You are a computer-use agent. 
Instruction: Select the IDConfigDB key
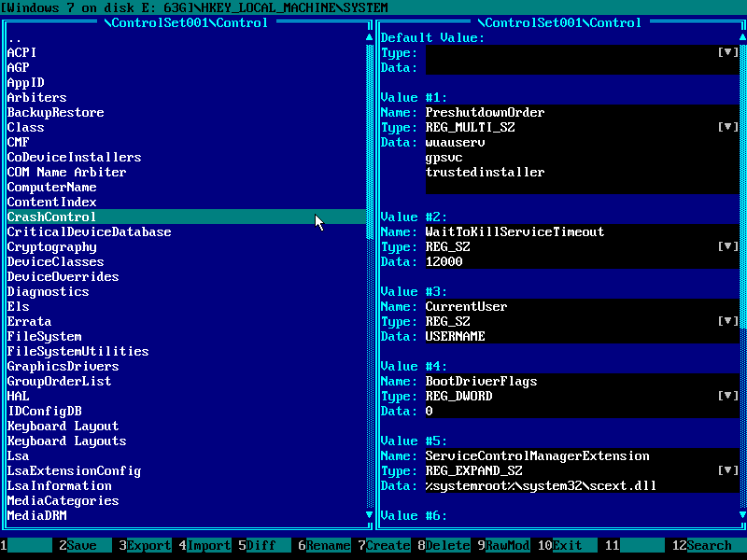pos(186,412)
